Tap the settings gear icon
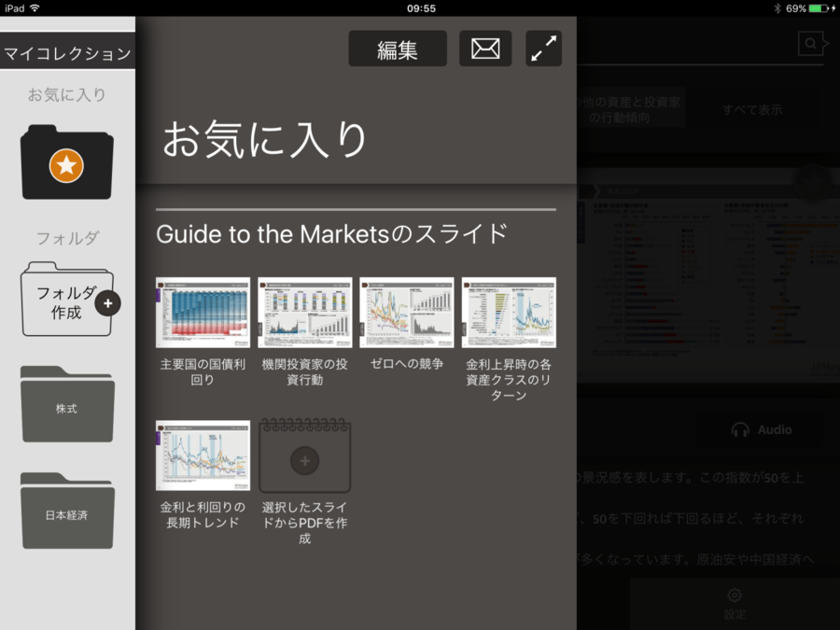 735,595
